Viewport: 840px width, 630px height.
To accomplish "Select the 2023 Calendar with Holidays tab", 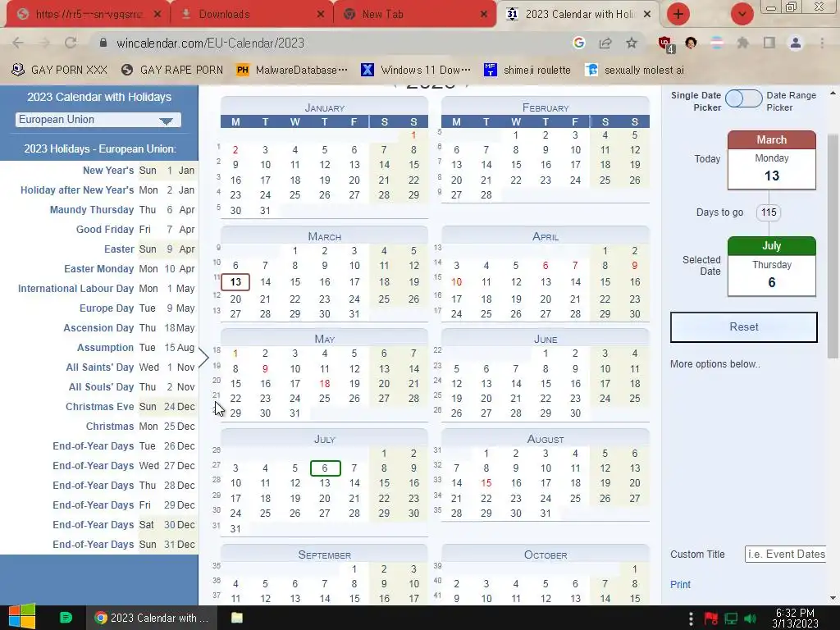I will 578,15.
